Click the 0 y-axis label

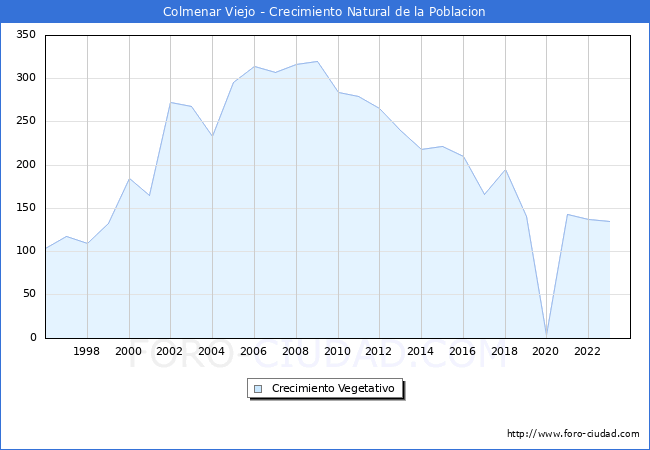[33, 338]
